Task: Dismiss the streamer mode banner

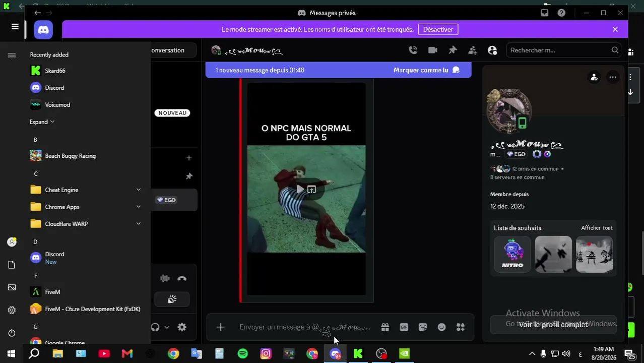Action: (x=615, y=29)
